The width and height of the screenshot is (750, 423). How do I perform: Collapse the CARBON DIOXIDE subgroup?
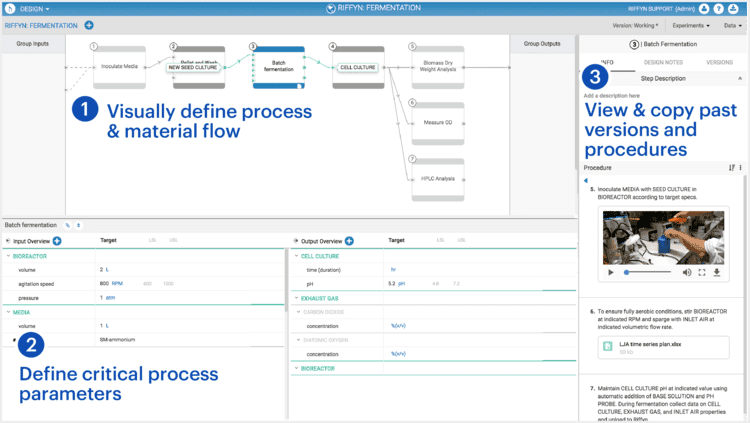tap(298, 312)
